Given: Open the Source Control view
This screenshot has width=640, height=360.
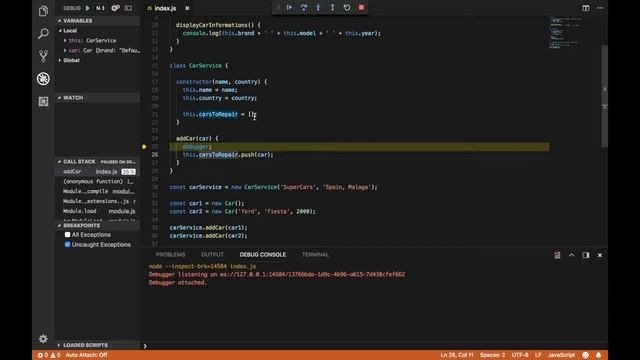Looking at the screenshot, I should point(43,56).
